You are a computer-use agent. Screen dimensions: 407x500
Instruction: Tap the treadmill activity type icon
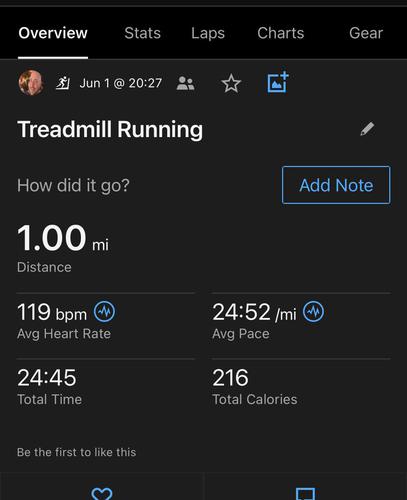63,83
